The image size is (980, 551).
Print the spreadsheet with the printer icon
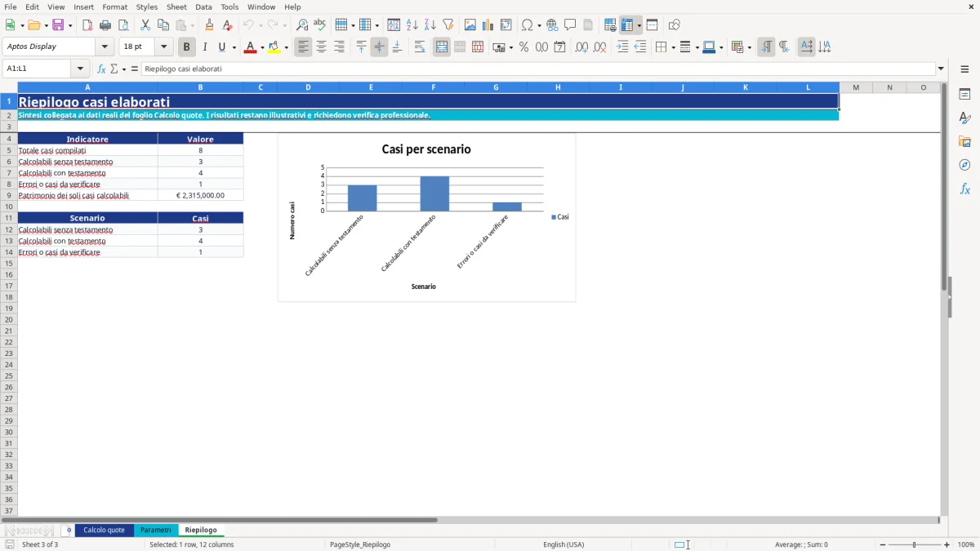pos(105,25)
